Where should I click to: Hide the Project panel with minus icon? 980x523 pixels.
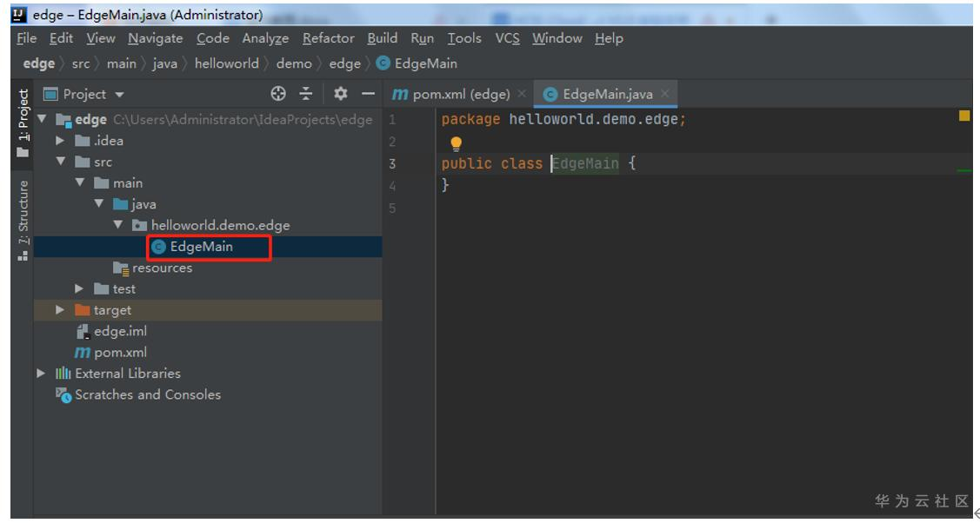368,94
